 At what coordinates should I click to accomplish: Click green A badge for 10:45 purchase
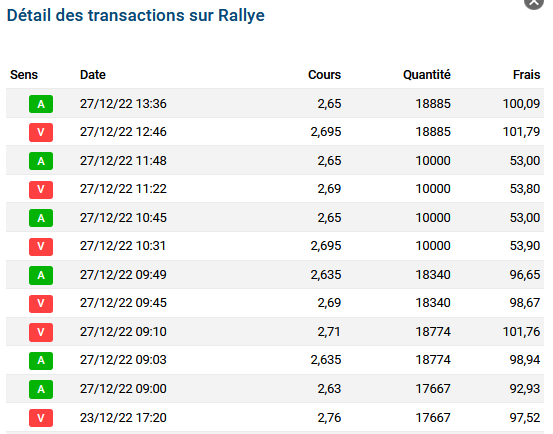(x=41, y=218)
